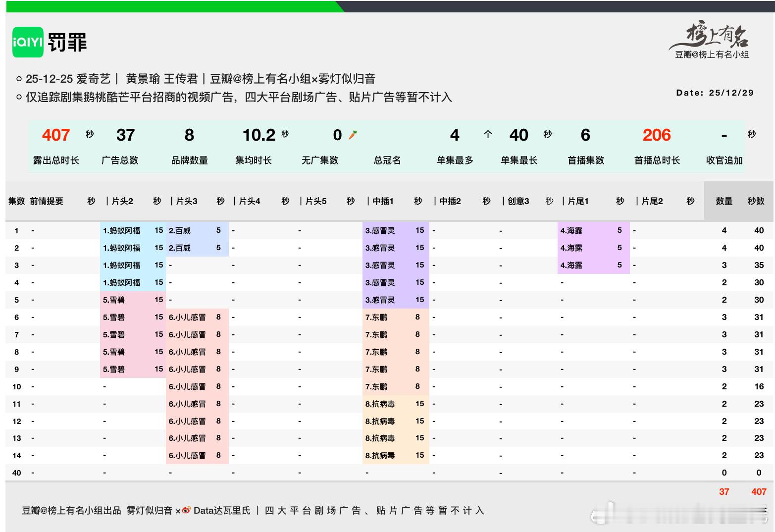This screenshot has height=532, width=775.
Task: Select the 抗病毒 cell in episode 14
Action: point(380,455)
